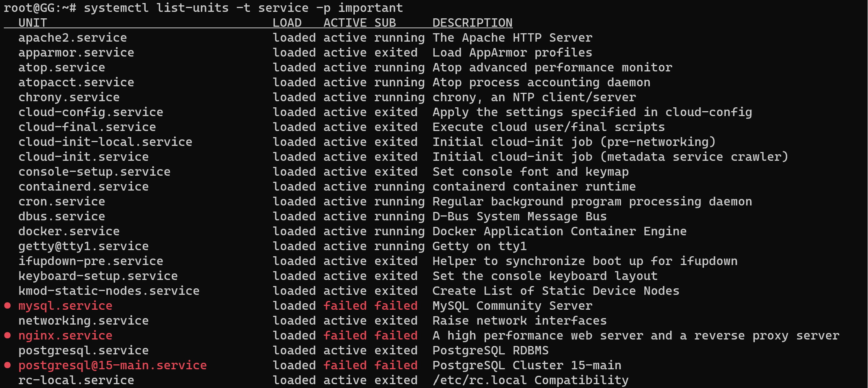Image resolution: width=868 pixels, height=388 pixels.
Task: Click the word 'systemctl' in the command
Action: pyautogui.click(x=116, y=8)
